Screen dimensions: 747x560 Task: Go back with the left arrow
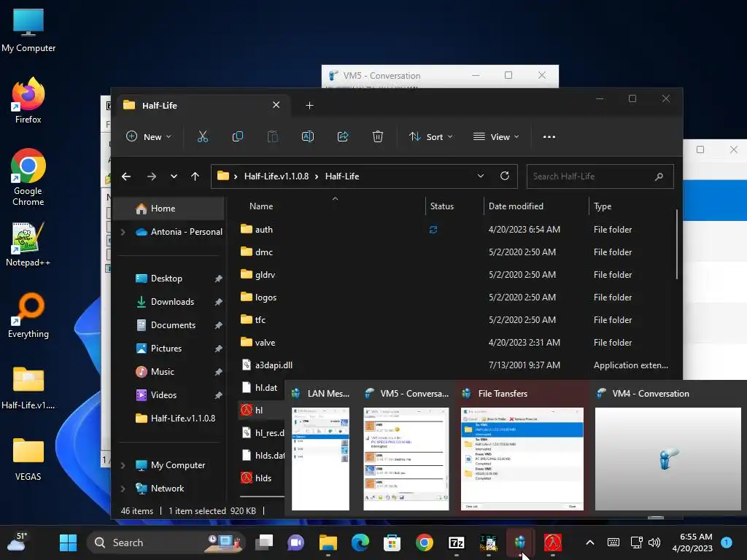126,176
